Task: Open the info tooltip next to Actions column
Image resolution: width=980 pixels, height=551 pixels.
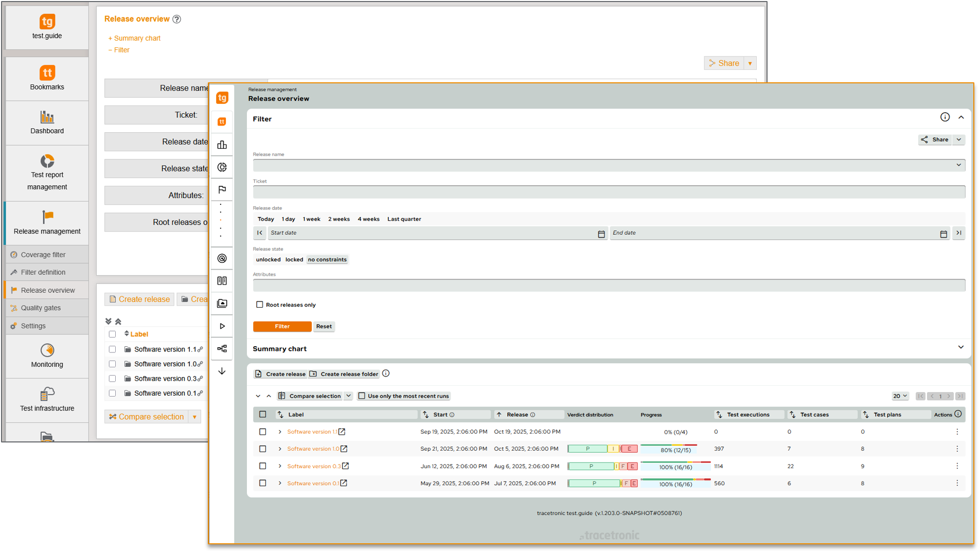Action: click(x=958, y=414)
